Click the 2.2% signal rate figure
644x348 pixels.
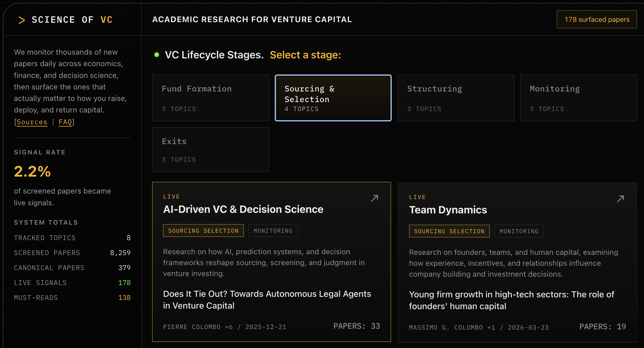[32, 172]
